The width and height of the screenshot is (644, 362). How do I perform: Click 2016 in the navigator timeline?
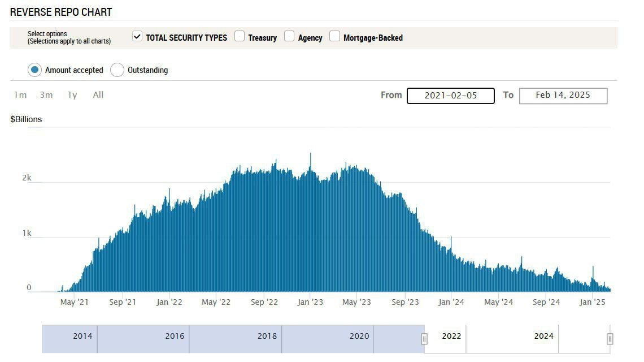(175, 337)
